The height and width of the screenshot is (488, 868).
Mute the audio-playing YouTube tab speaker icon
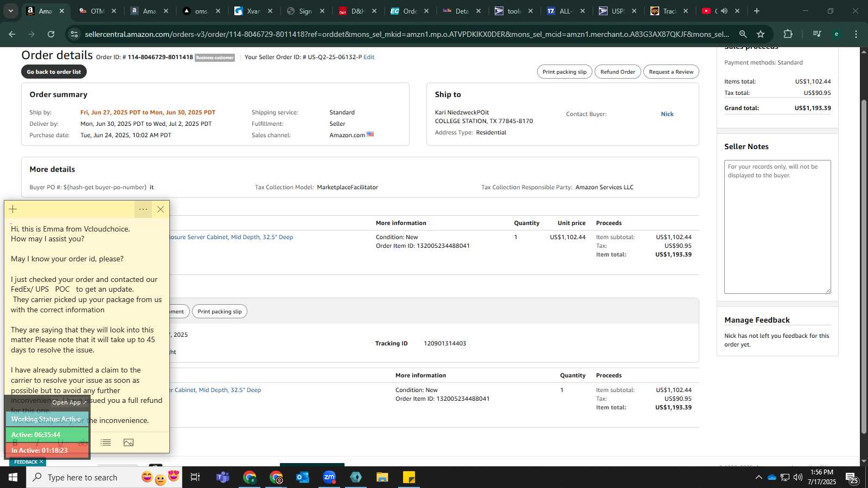click(x=724, y=11)
